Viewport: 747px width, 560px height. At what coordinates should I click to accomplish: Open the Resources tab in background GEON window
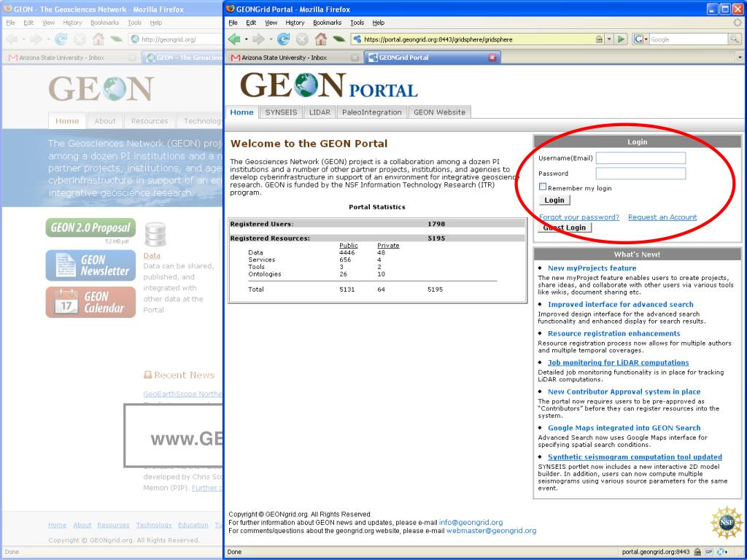tap(150, 121)
